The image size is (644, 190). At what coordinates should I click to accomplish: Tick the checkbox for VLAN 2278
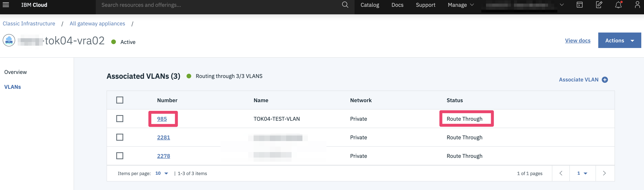[120, 156]
